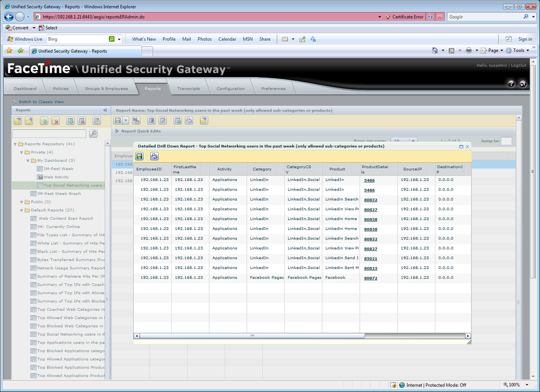The width and height of the screenshot is (540, 392).
Task: Select Web Activity report in tree
Action: (x=56, y=177)
